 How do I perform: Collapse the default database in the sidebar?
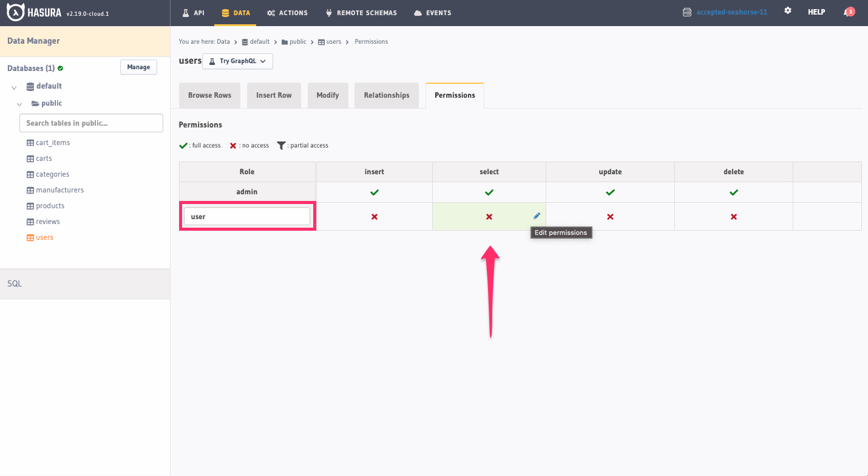click(13, 86)
